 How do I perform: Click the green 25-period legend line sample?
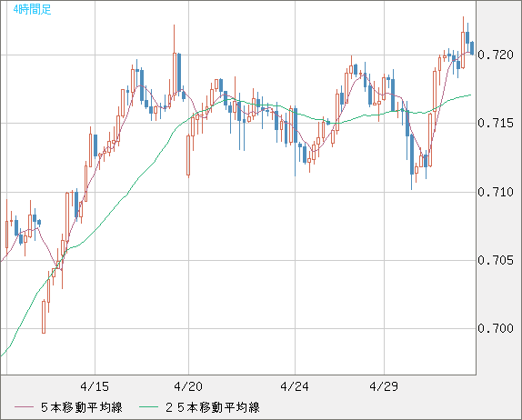(x=148, y=407)
